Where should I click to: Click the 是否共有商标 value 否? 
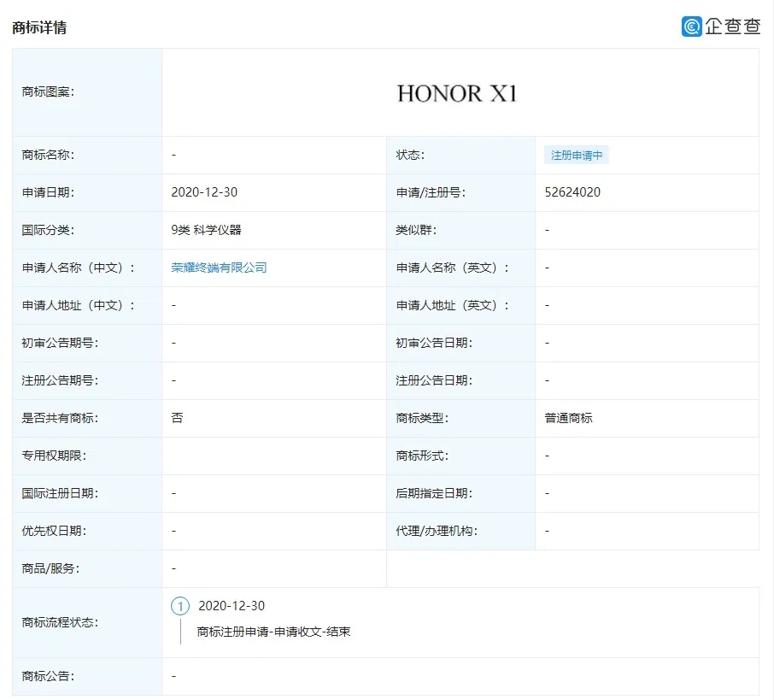(177, 418)
